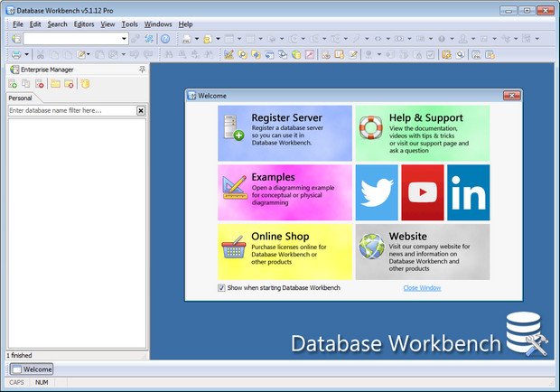
Task: Close the Welcome dialog with its red X
Action: [x=512, y=96]
